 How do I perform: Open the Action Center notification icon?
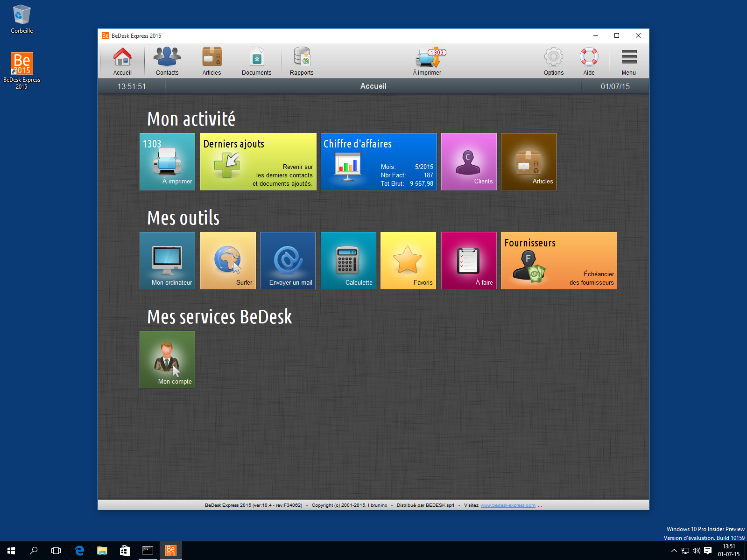[x=708, y=551]
